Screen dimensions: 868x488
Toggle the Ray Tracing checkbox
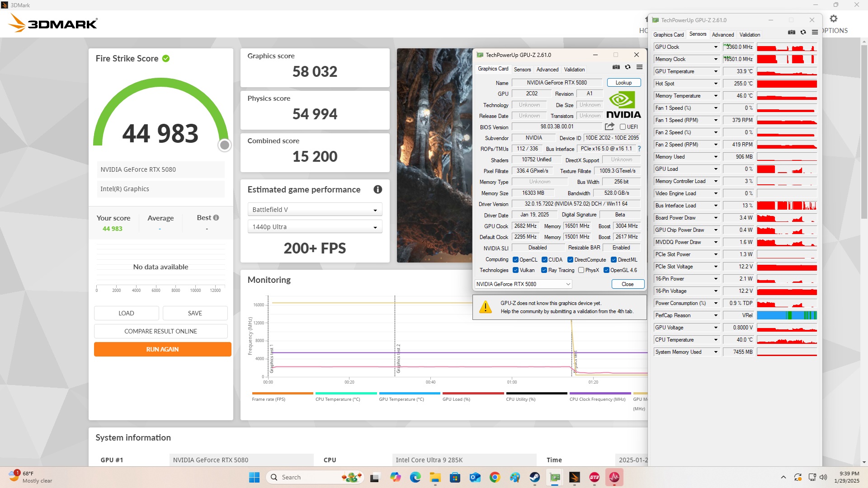point(544,270)
